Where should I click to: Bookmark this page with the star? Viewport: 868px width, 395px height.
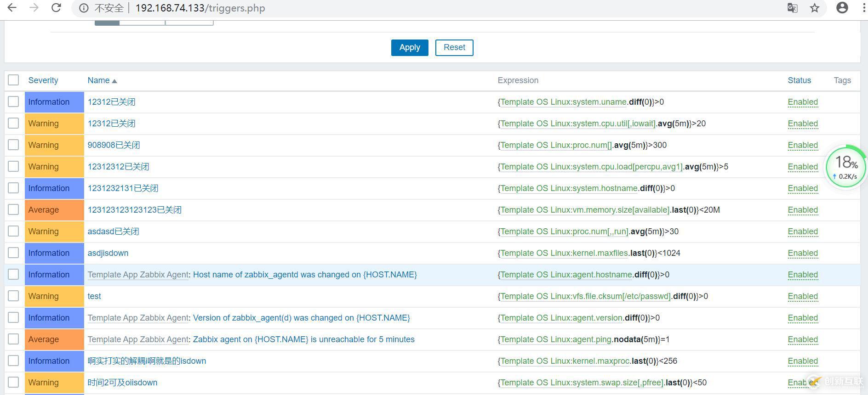[x=815, y=8]
